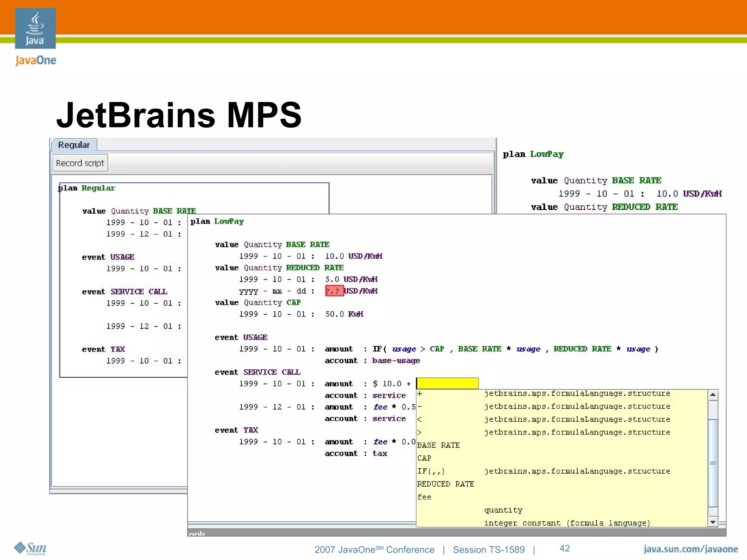The image size is (747, 560).
Task: Click 'event TAX' in Regular window
Action: pos(103,349)
